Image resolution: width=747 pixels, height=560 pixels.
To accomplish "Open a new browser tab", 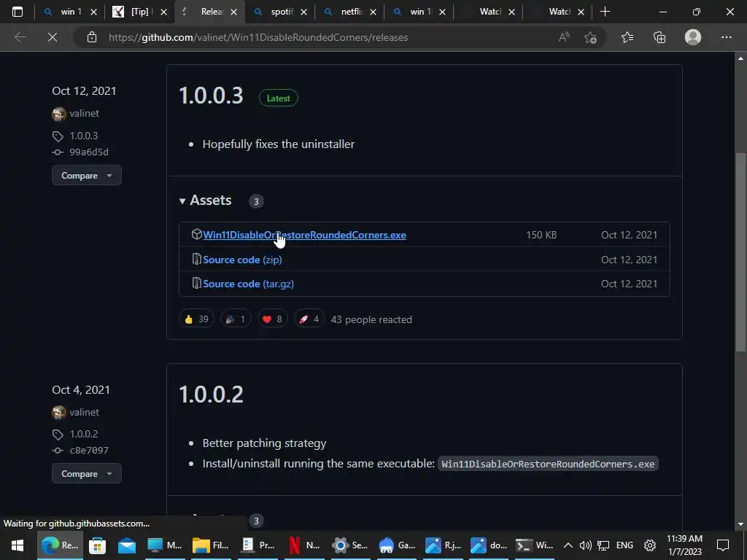I will pyautogui.click(x=605, y=12).
